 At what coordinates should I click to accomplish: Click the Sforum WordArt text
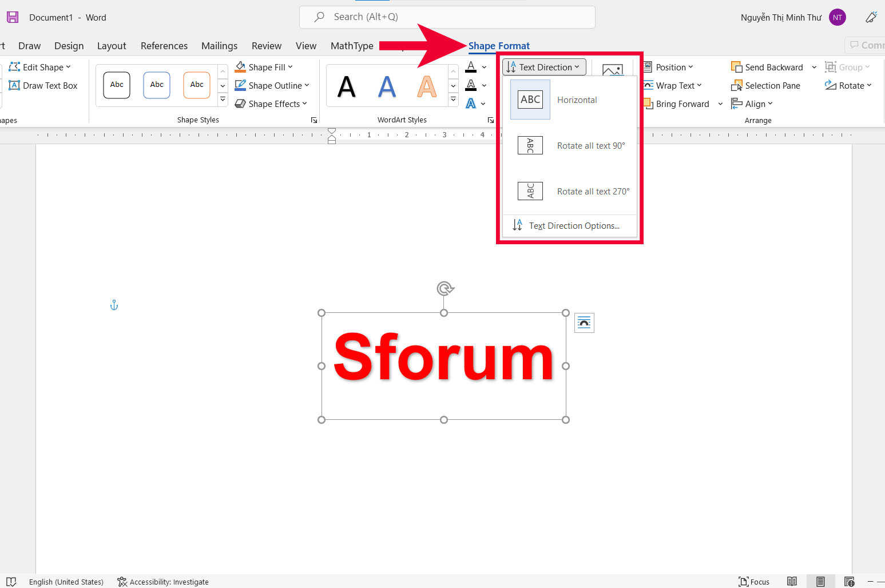[x=443, y=356]
